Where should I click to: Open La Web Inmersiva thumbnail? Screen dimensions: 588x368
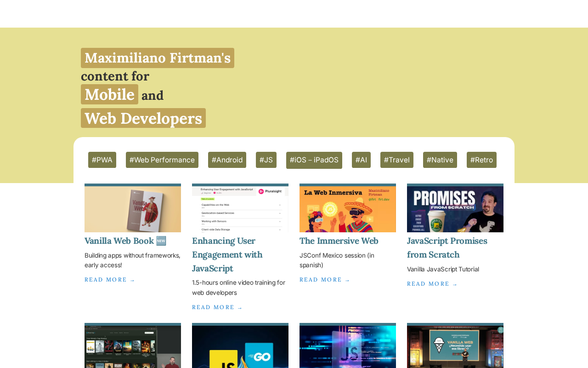[x=348, y=209]
